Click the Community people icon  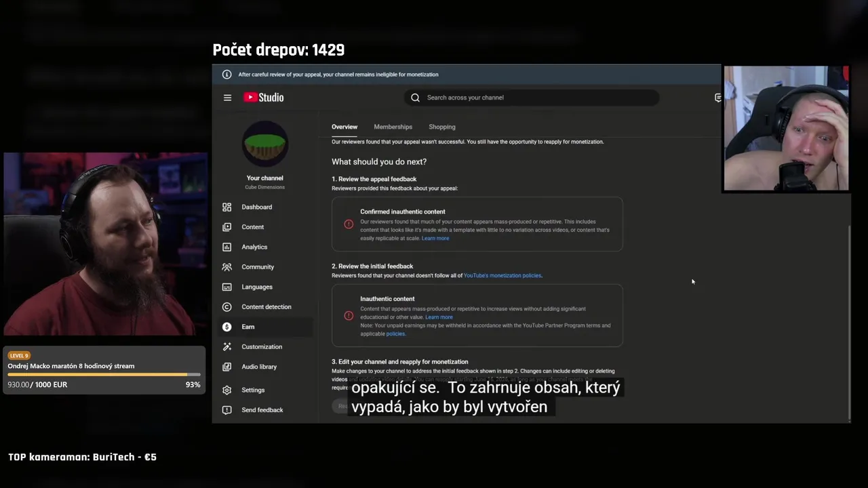[x=226, y=267]
